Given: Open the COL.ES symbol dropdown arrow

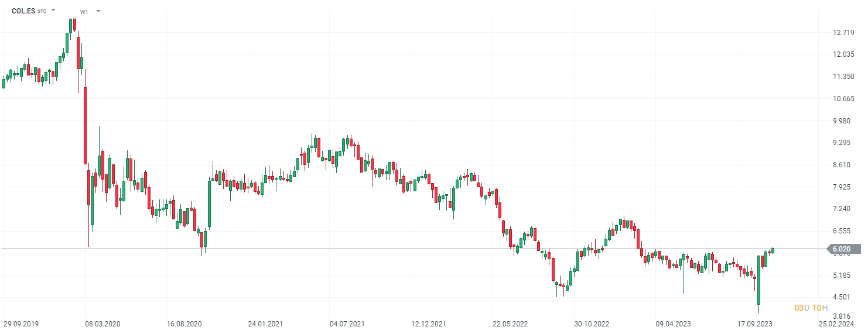Looking at the screenshot, I should 53,11.
